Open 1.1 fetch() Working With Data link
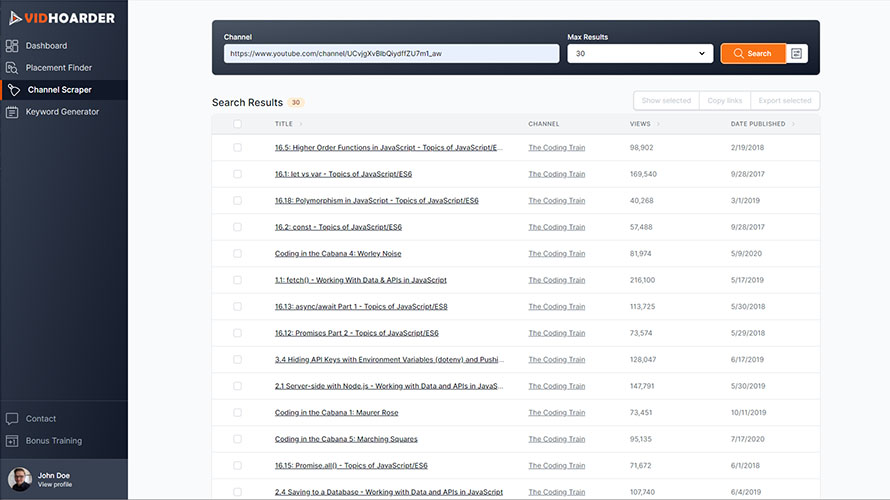890x500 pixels. coord(360,280)
